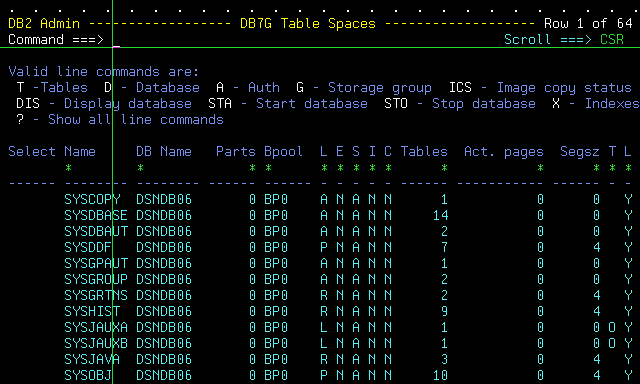Click the 'T -Tables' line command

pyautogui.click(x=52, y=88)
